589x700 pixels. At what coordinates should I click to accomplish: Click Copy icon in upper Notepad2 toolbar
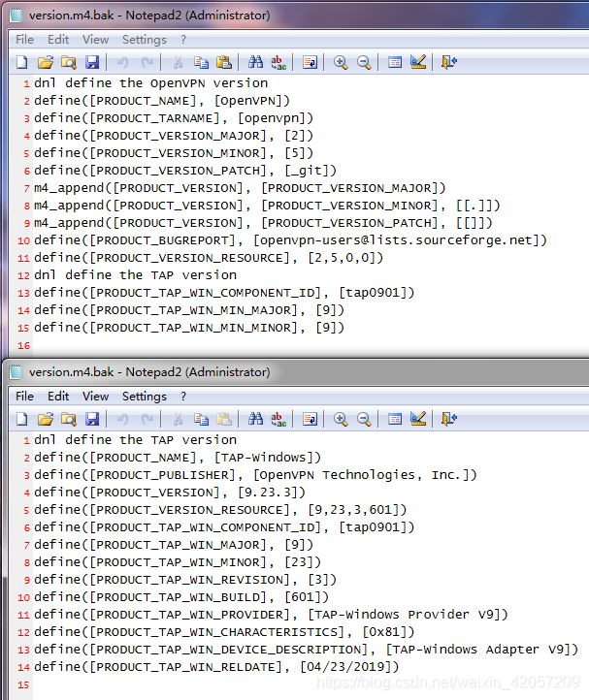[201, 62]
